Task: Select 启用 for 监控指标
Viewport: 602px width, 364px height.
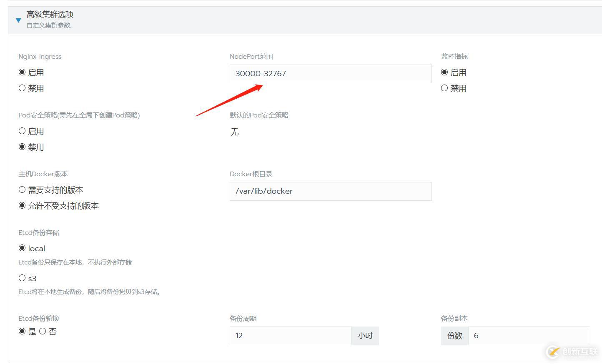Action: [444, 72]
